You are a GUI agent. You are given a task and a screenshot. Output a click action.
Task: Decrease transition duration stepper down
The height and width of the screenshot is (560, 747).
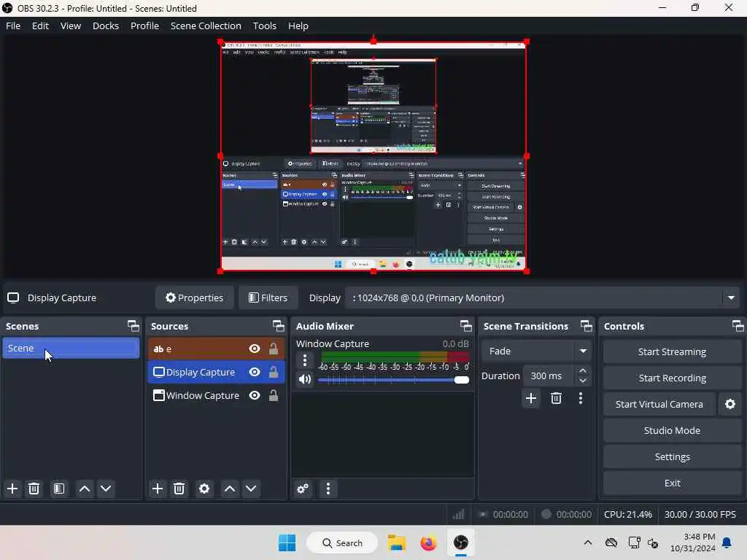[583, 381]
